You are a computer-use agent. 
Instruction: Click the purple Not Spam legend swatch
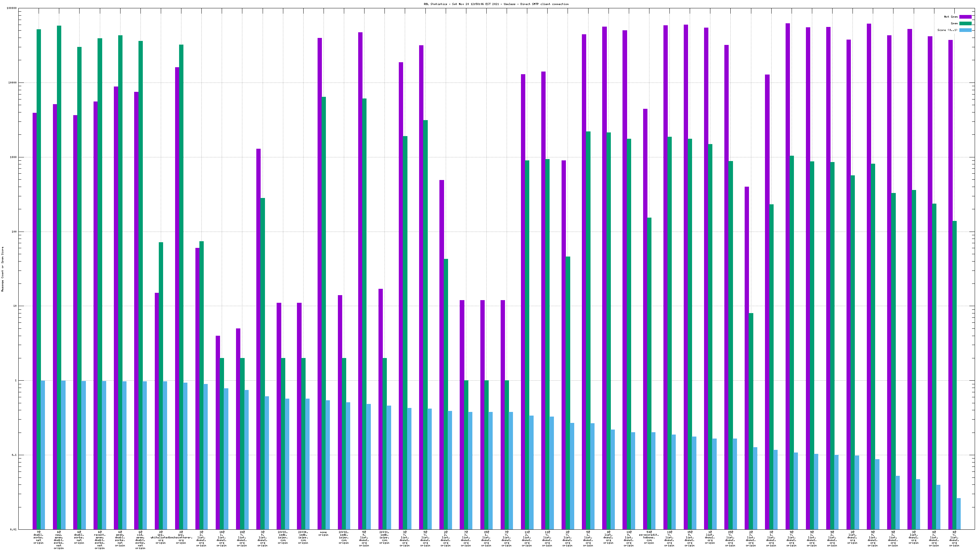tap(965, 17)
